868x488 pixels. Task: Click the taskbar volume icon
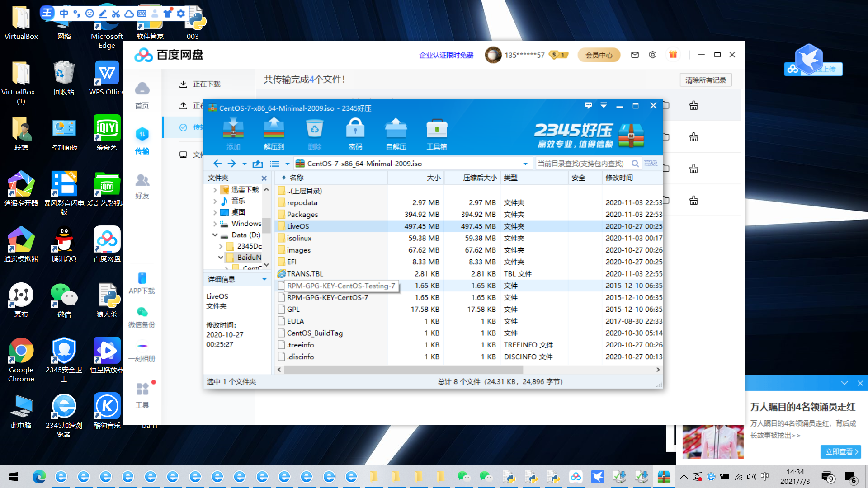(751, 477)
